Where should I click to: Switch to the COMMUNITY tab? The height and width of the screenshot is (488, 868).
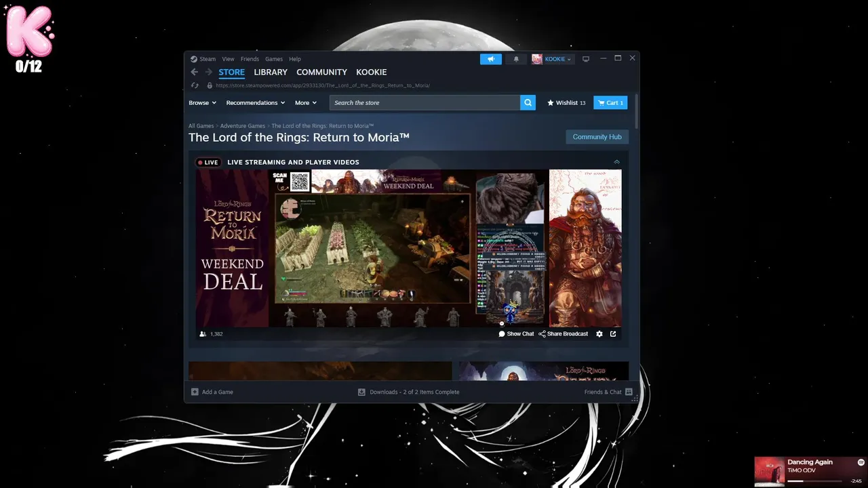321,72
